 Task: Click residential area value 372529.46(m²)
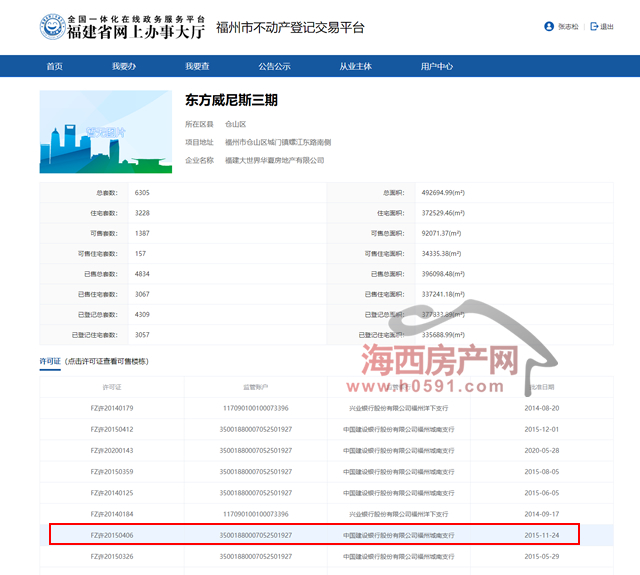(443, 213)
